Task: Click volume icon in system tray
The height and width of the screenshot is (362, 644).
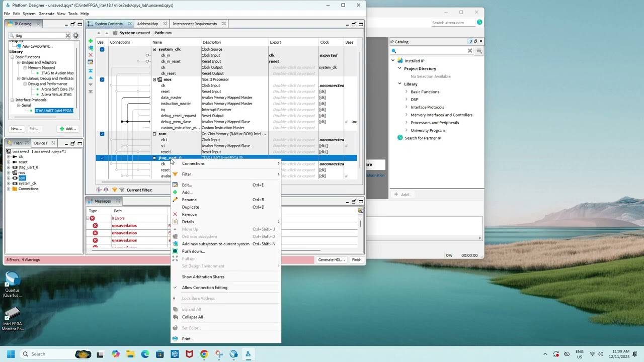Action: point(601,354)
